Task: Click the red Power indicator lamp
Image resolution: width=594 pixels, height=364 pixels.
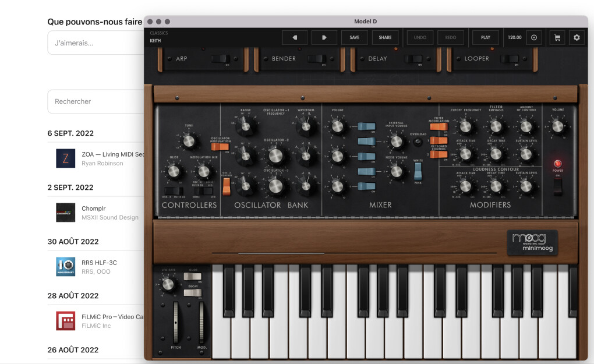Action: 558,164
